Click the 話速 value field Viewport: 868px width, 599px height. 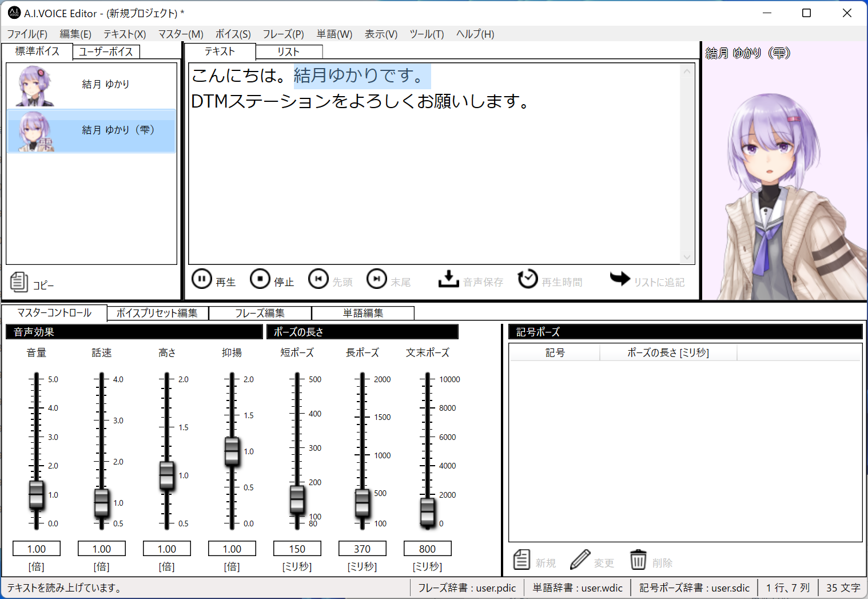pyautogui.click(x=102, y=549)
